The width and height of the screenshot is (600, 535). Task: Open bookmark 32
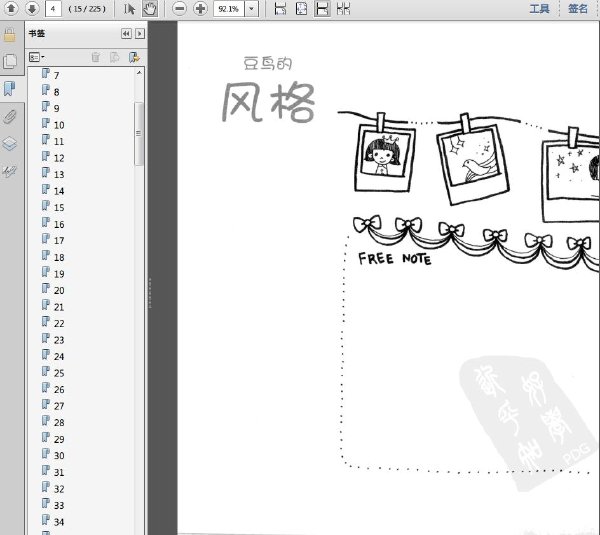coord(59,489)
